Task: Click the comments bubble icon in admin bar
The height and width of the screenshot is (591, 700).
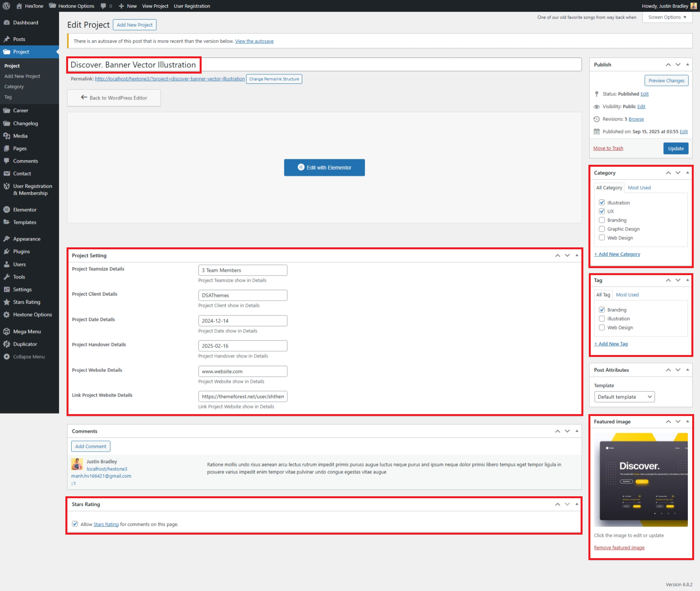Action: click(x=103, y=6)
